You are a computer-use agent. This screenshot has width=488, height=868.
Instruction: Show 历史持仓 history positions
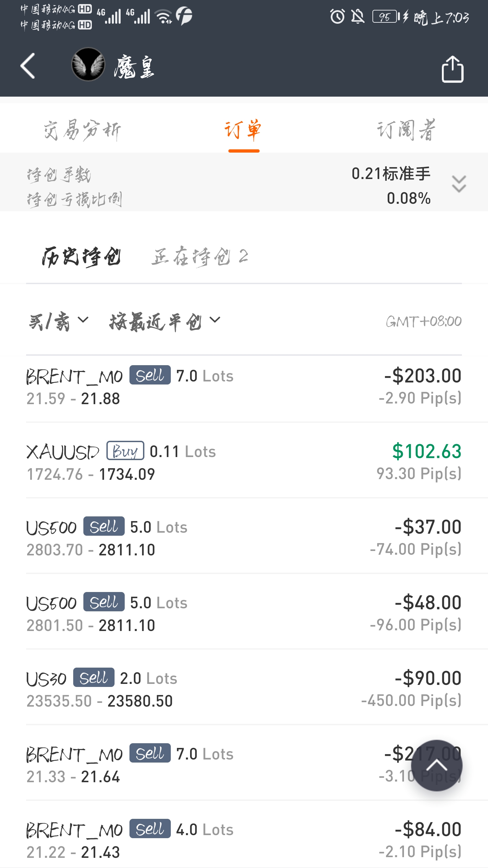(x=81, y=257)
